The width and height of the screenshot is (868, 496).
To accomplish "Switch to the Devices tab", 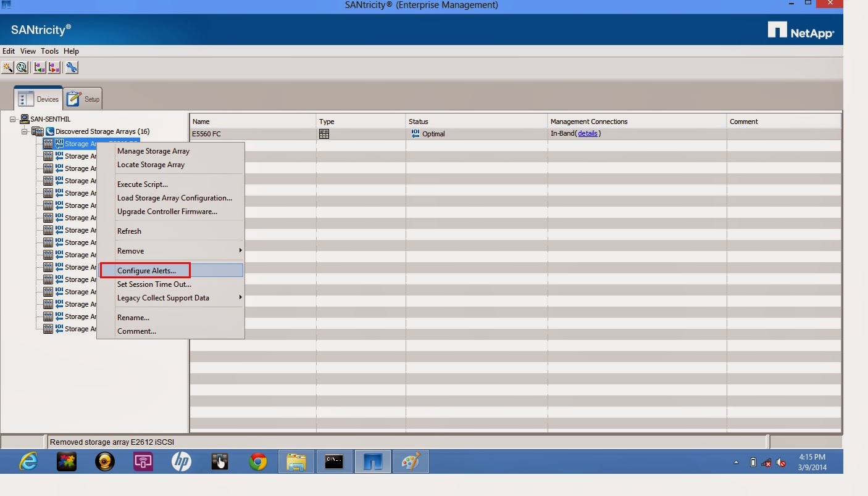I will pos(38,99).
